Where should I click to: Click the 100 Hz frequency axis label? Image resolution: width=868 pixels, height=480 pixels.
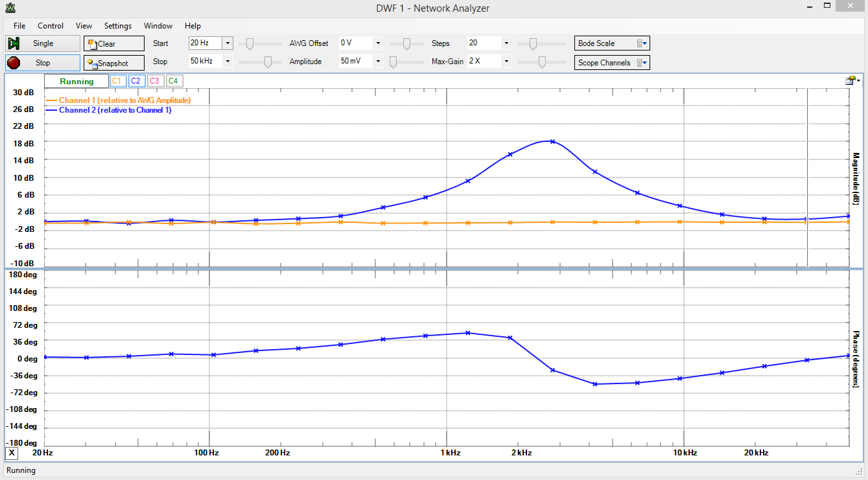point(208,452)
